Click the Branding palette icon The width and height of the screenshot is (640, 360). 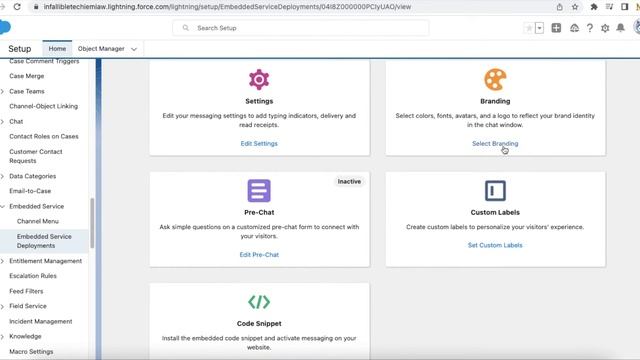pyautogui.click(x=495, y=80)
